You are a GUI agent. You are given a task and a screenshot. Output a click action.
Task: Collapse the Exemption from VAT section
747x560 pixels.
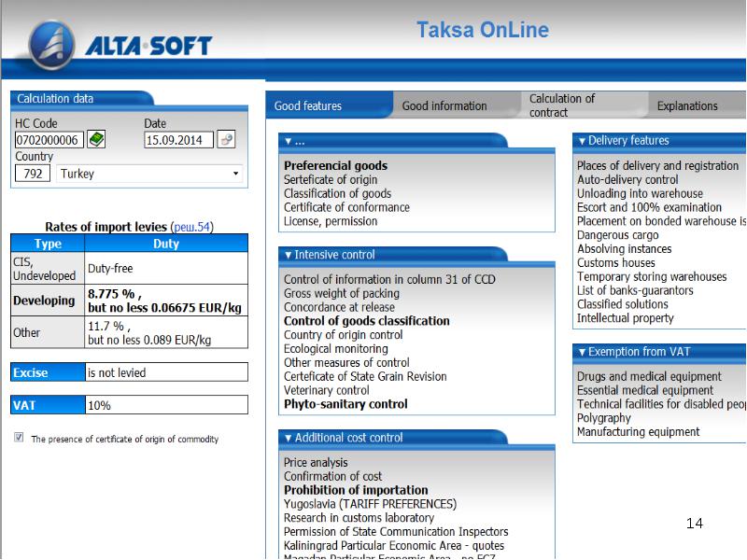click(582, 353)
